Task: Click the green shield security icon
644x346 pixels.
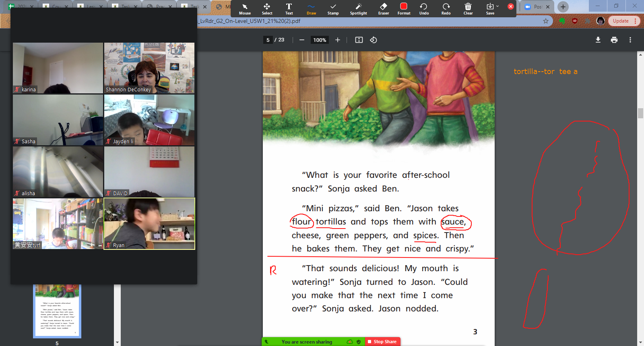Action: (359, 342)
